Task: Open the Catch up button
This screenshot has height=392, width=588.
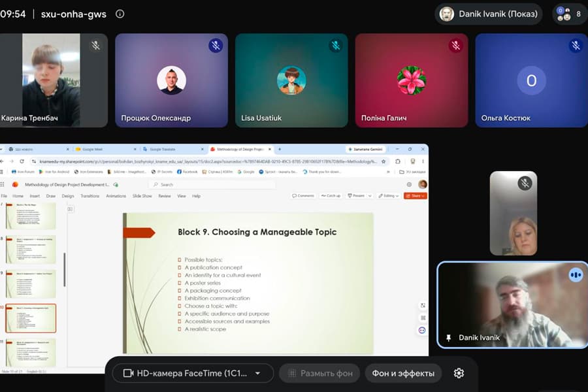Action: (331, 196)
